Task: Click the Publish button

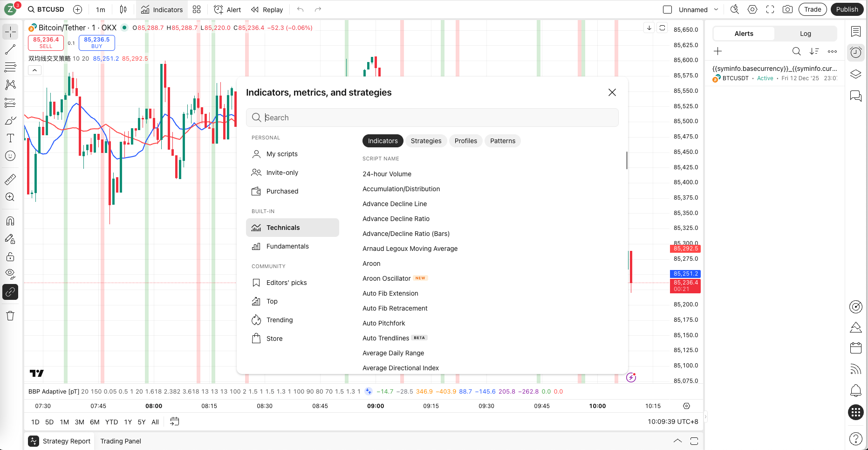Action: pyautogui.click(x=847, y=9)
